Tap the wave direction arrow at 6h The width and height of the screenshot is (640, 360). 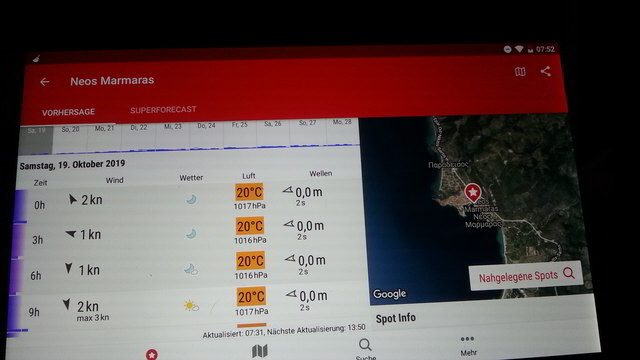[x=290, y=258]
